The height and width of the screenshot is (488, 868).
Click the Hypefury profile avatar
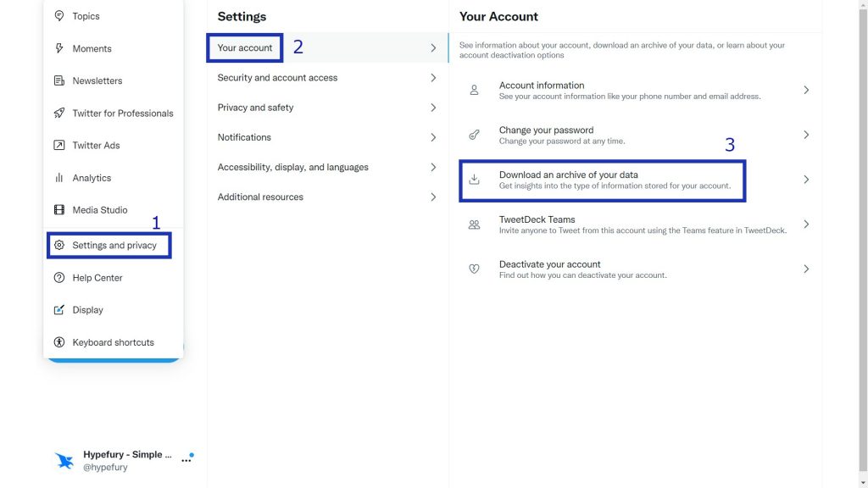[x=64, y=460]
